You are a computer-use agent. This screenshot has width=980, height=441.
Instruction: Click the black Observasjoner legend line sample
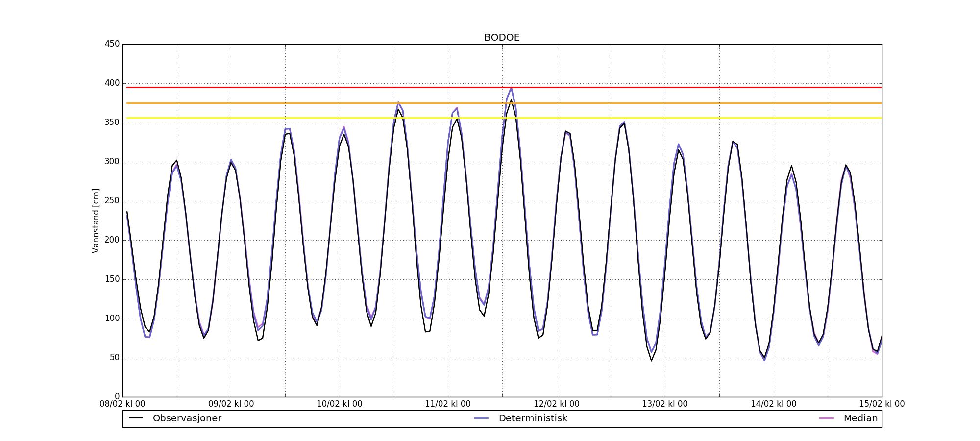click(136, 418)
